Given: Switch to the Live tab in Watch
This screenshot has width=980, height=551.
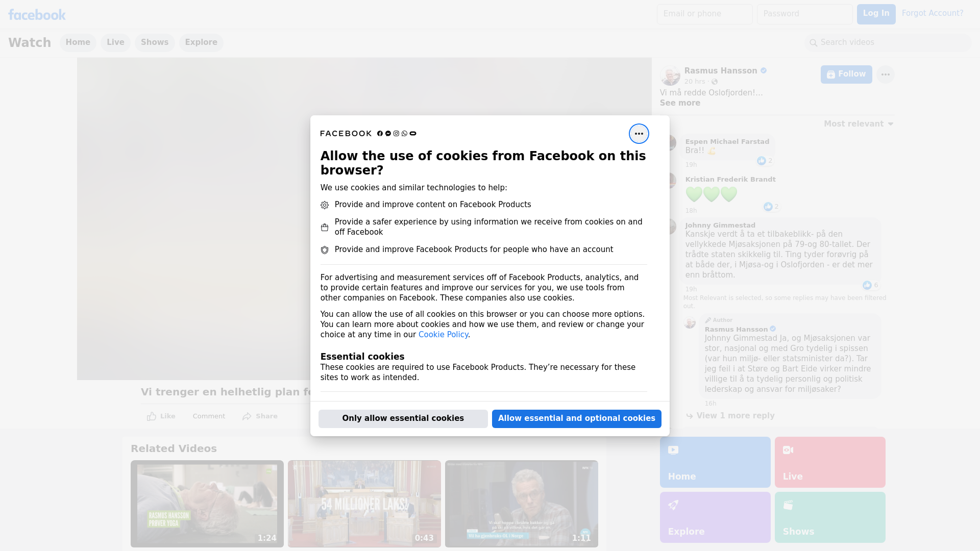Looking at the screenshot, I should (115, 42).
